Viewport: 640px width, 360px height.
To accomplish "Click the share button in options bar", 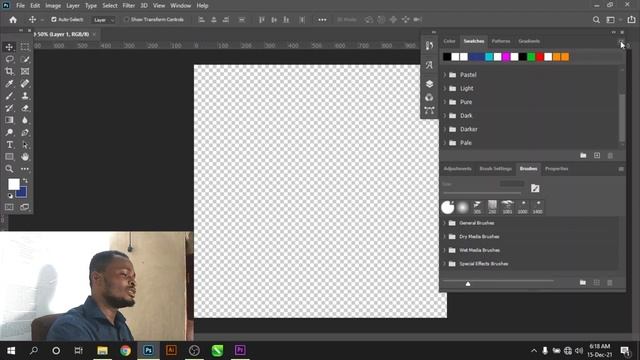I will 631,20.
